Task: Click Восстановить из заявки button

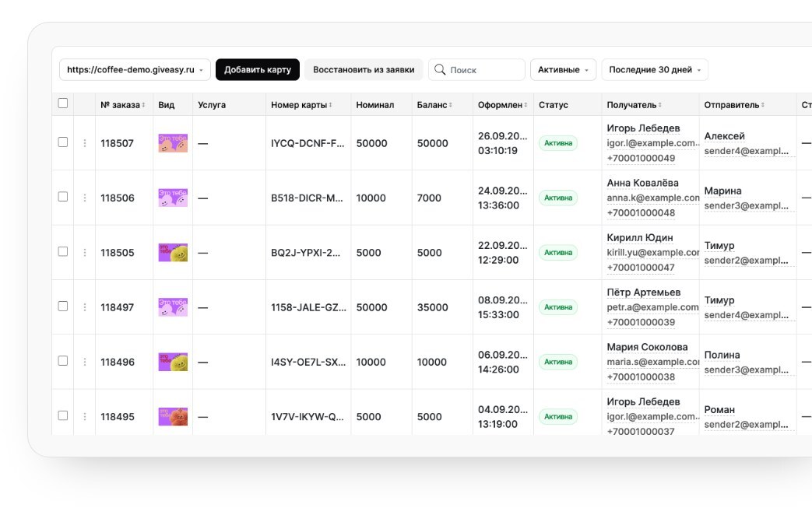Action: point(364,70)
